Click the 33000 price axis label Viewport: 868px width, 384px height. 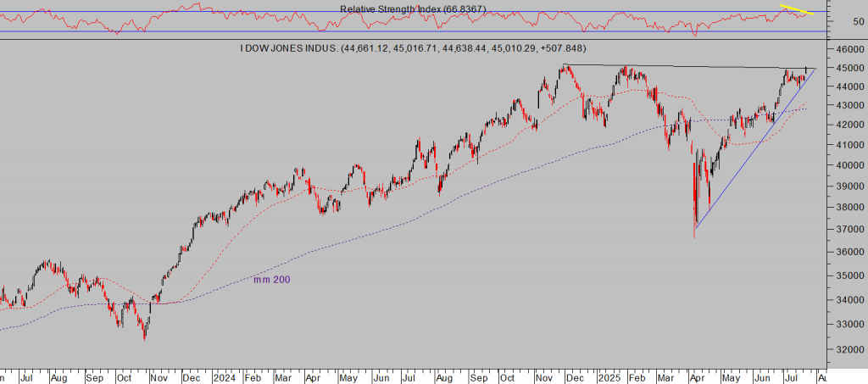click(849, 325)
